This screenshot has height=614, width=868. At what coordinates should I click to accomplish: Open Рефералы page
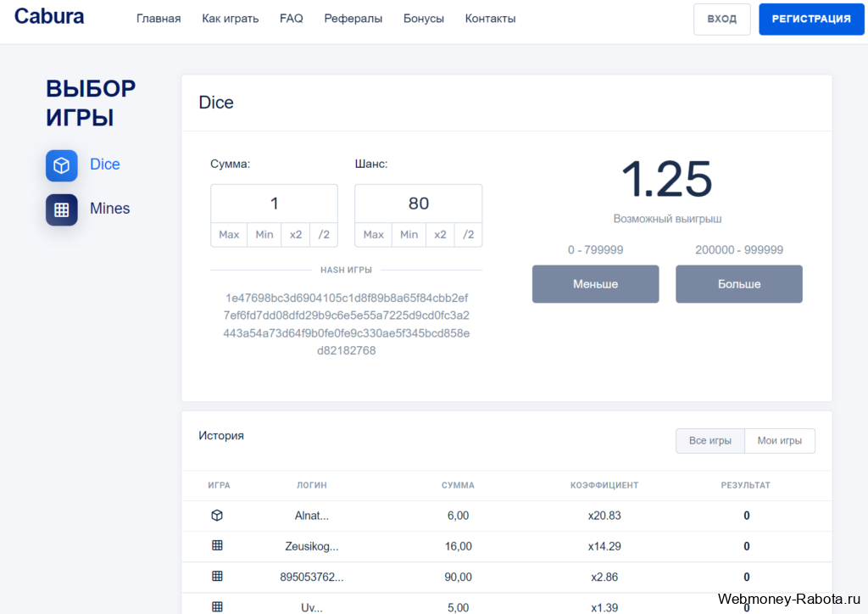(353, 19)
